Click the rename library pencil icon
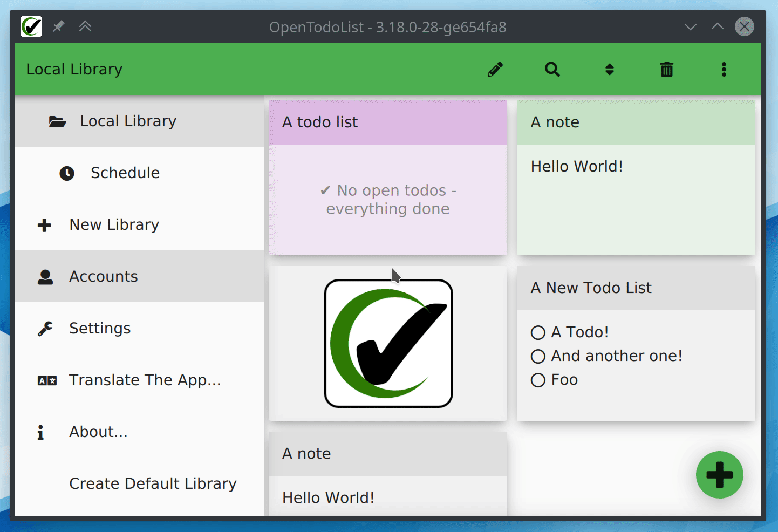This screenshot has height=532, width=778. (x=495, y=70)
